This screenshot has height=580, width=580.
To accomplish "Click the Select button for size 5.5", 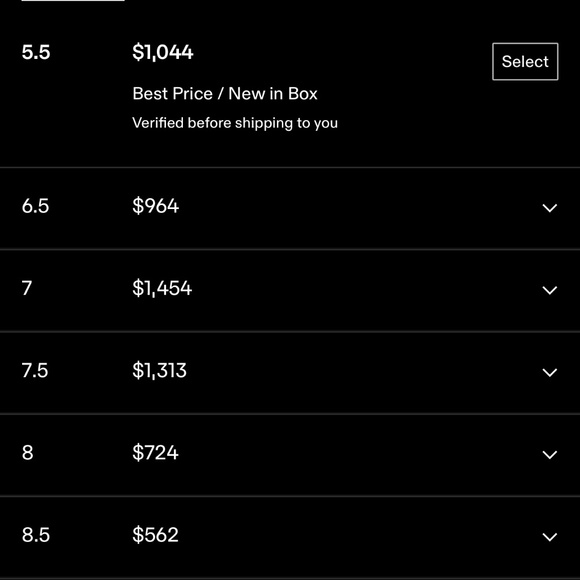I will (525, 61).
